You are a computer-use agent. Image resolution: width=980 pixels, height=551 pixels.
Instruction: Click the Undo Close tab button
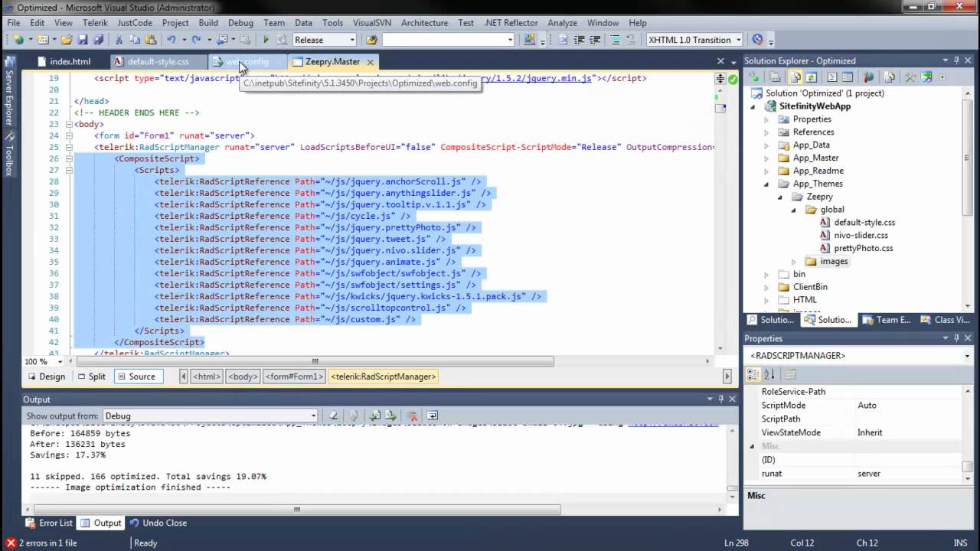click(x=158, y=523)
